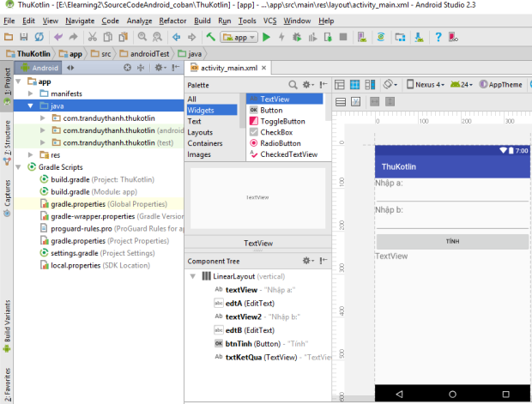Click the androidTest breadcrumb
The width and height of the screenshot is (532, 404).
pyautogui.click(x=145, y=53)
